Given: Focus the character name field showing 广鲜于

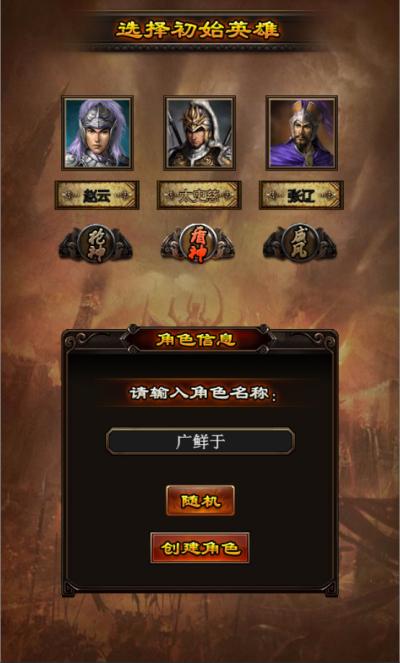Looking at the screenshot, I should pyautogui.click(x=200, y=441).
